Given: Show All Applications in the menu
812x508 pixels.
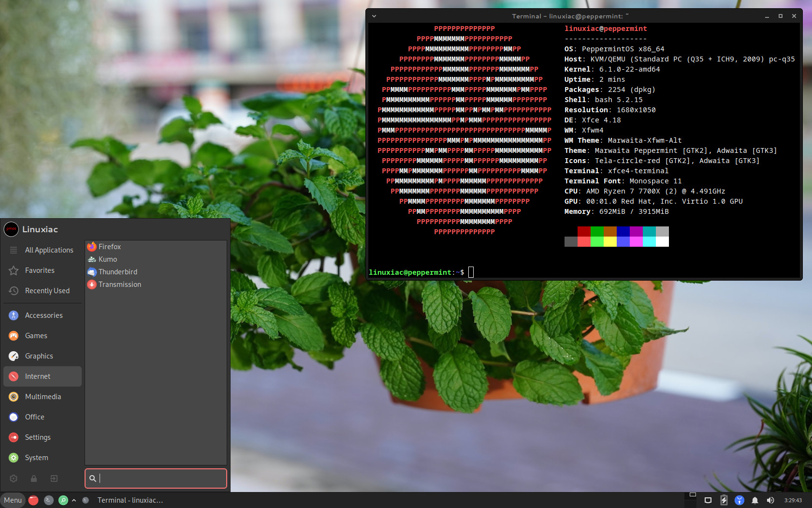Looking at the screenshot, I should pyautogui.click(x=43, y=250).
